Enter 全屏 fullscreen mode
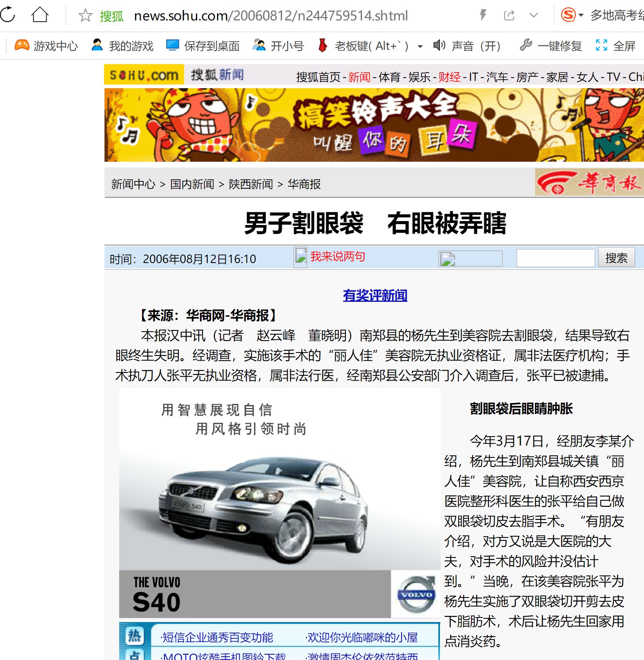644x660 pixels. (615, 46)
